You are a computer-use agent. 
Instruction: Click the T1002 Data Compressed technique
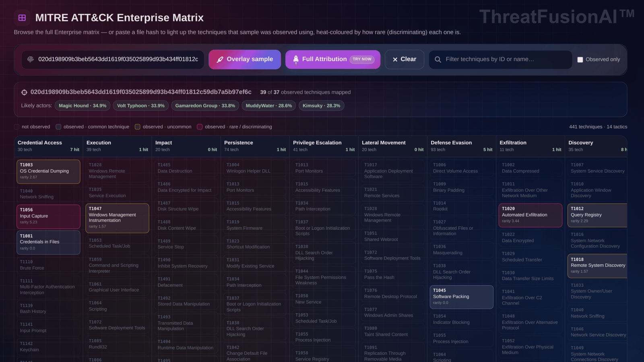530,168
